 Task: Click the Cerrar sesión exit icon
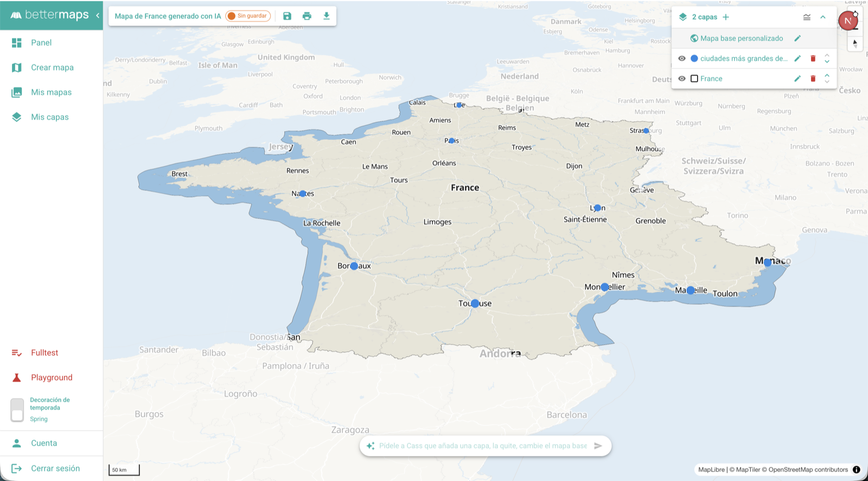tap(17, 469)
